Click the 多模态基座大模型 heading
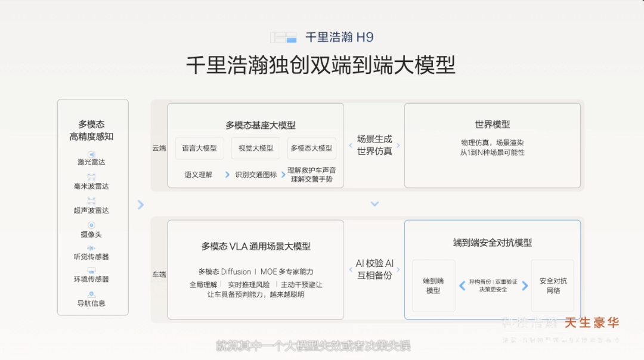The height and width of the screenshot is (360, 644). point(261,125)
